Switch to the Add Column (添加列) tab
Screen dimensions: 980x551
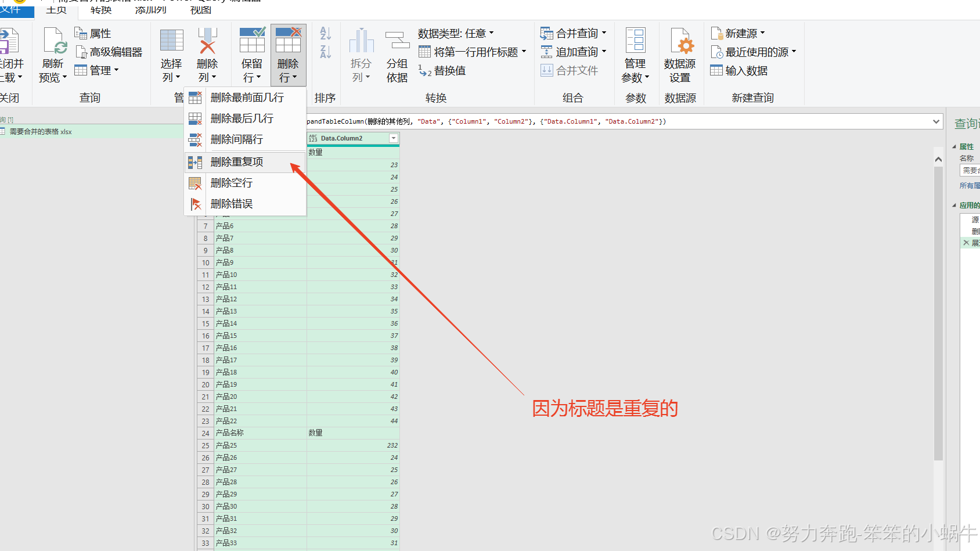(151, 10)
